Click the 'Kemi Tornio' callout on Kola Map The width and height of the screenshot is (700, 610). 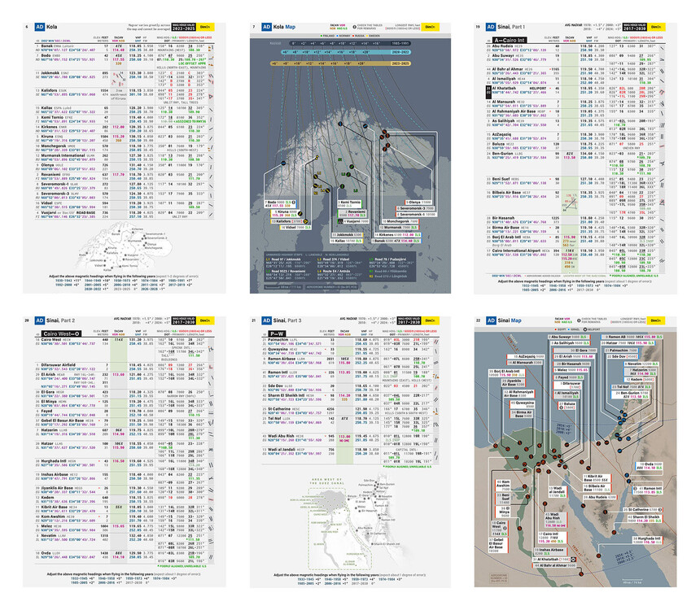350,204
